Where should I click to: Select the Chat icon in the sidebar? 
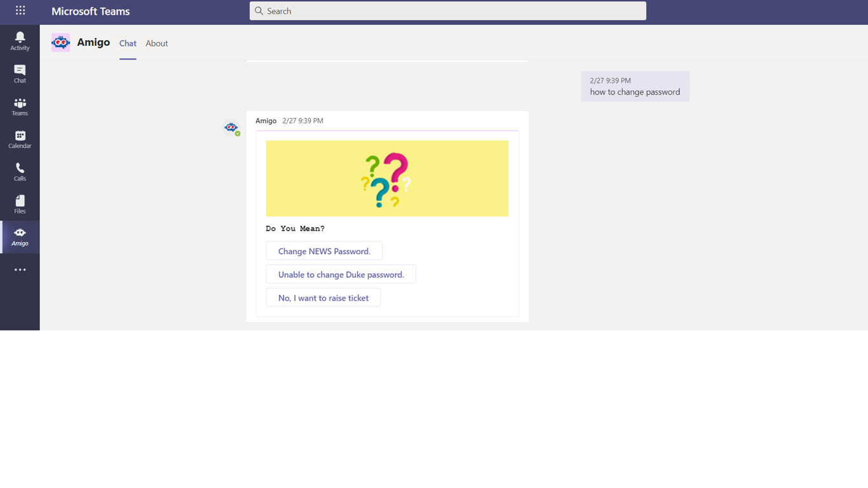[20, 72]
